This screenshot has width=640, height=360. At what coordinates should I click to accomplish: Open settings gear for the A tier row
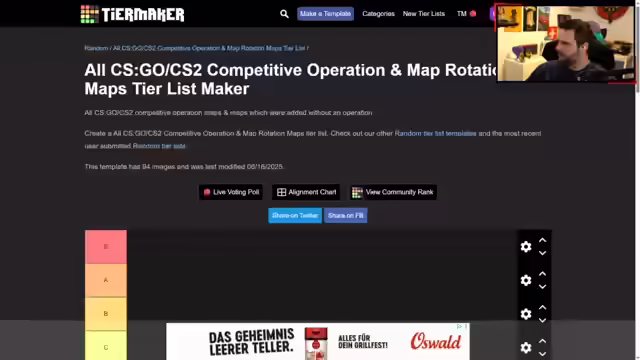[x=526, y=280]
